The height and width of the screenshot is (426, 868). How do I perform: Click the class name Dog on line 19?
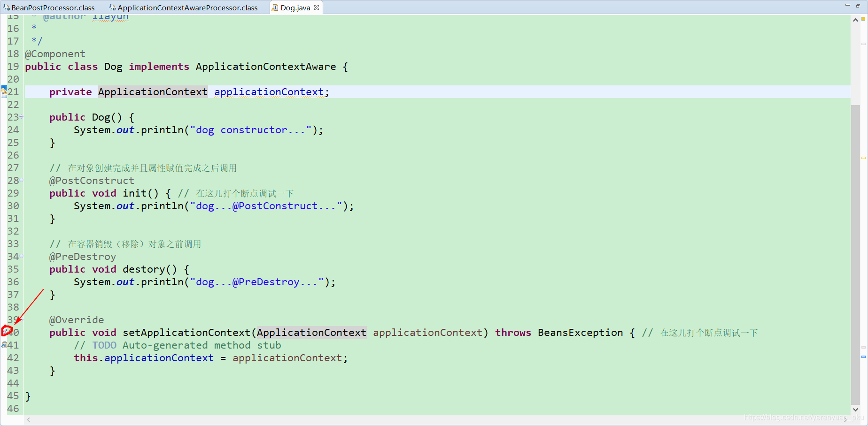[x=113, y=67]
